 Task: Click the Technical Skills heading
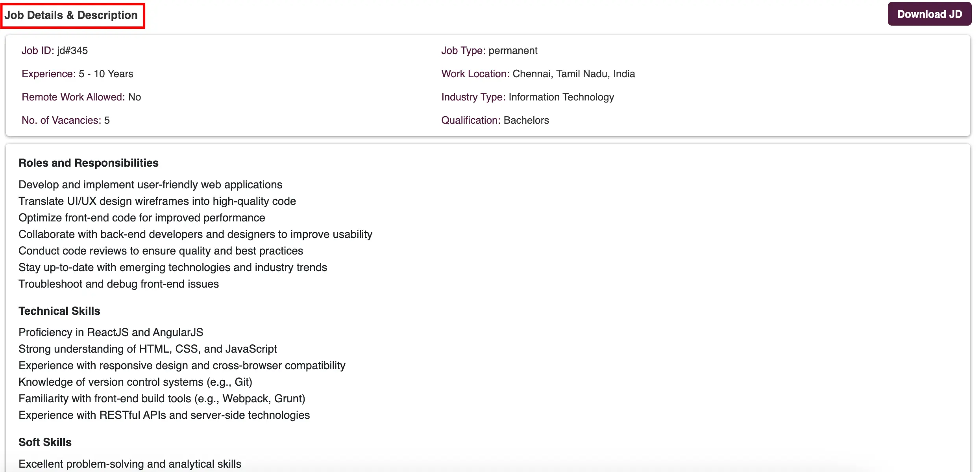[x=59, y=311]
